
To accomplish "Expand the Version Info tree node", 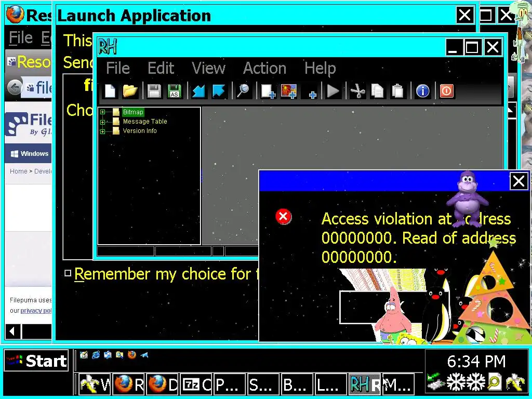I will tap(102, 131).
